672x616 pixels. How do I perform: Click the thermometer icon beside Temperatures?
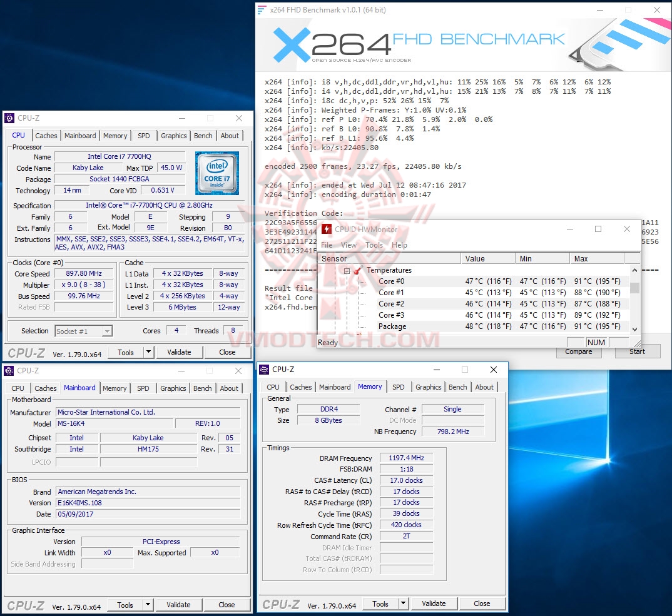coord(358,270)
